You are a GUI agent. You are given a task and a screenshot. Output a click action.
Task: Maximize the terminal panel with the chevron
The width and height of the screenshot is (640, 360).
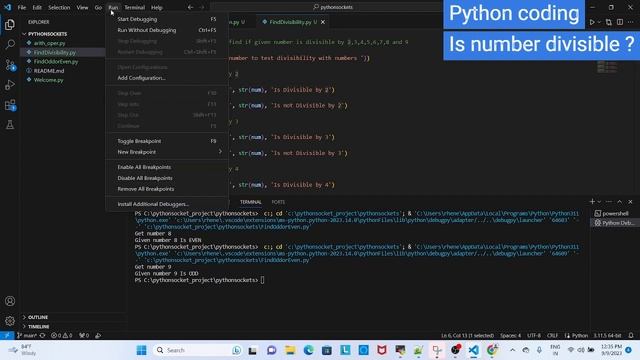tap(620, 202)
